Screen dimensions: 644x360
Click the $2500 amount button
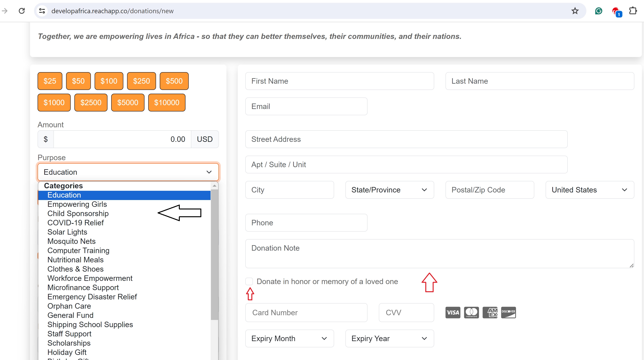coord(91,103)
